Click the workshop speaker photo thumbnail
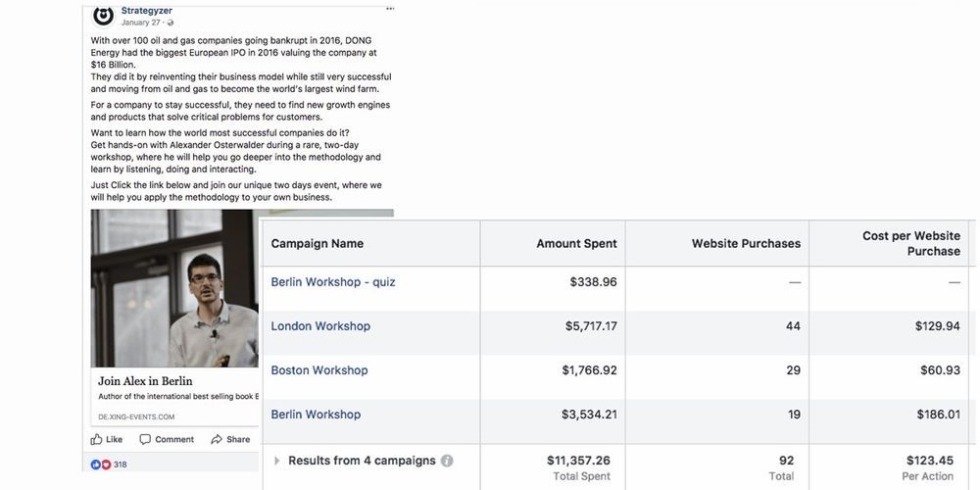Screen dimensions: 980x490 [x=174, y=288]
